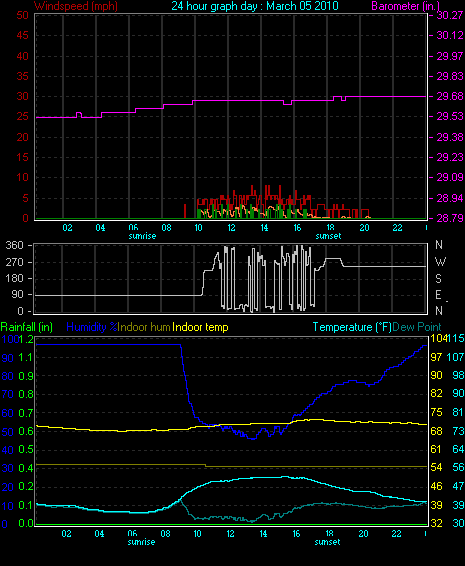Click the barometer value 29.53
This screenshot has width=465, height=566.
pos(450,117)
